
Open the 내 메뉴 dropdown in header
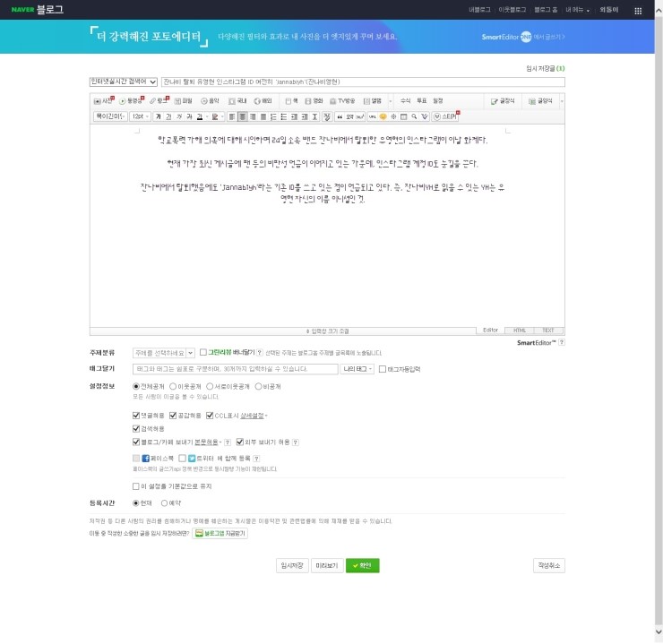pos(577,10)
